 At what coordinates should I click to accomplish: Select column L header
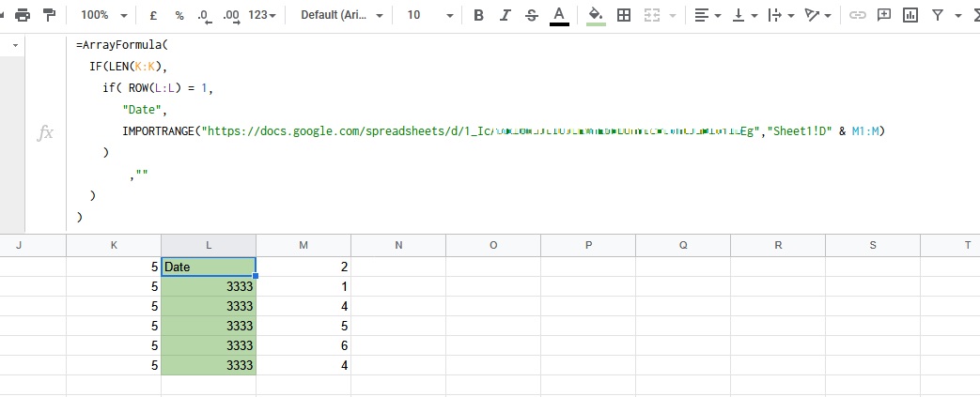209,245
